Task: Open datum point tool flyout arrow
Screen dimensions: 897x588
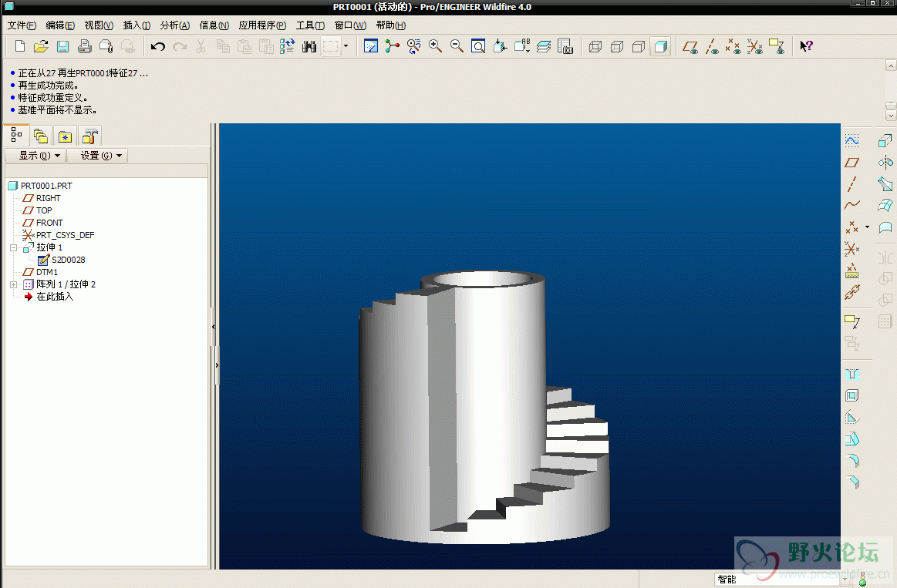Action: [867, 227]
